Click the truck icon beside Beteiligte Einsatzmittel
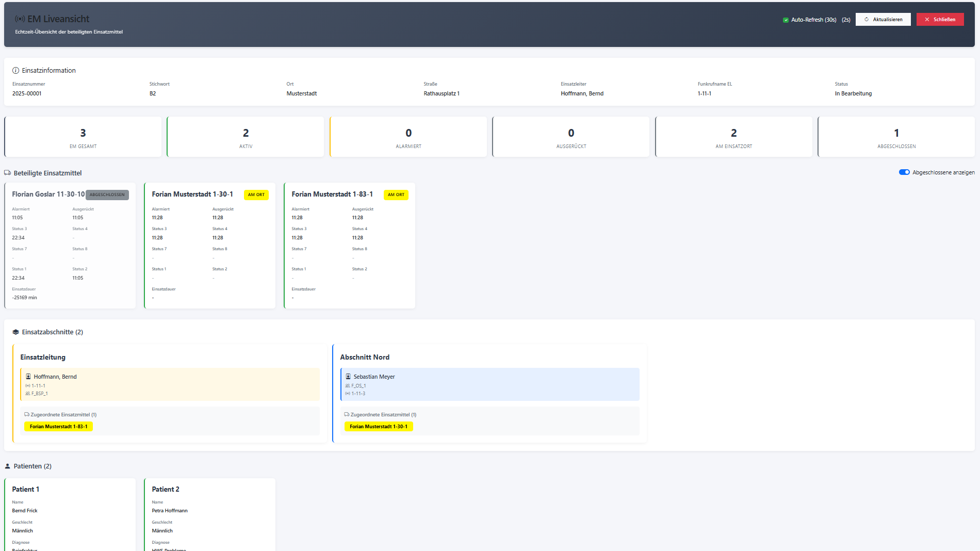 tap(8, 173)
